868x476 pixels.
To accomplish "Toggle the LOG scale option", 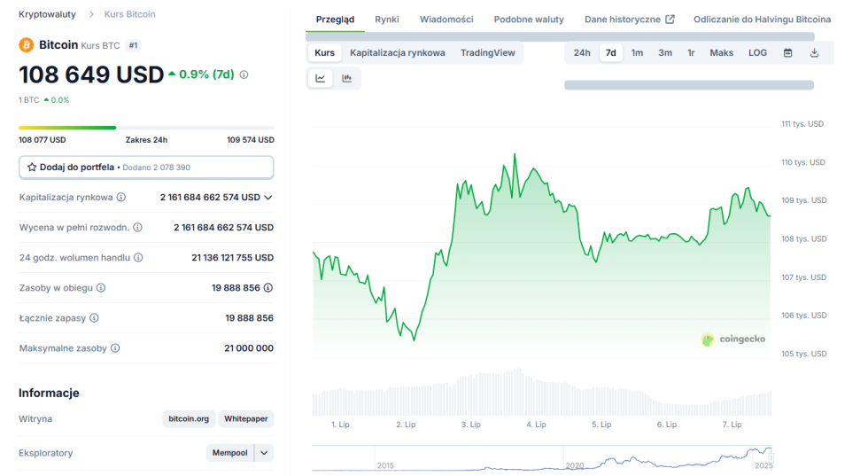I will [x=757, y=53].
